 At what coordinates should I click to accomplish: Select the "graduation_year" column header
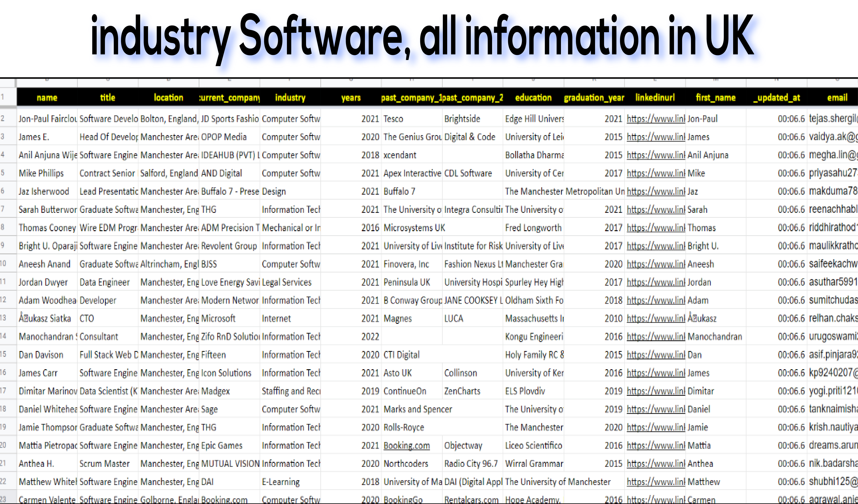pyautogui.click(x=594, y=98)
